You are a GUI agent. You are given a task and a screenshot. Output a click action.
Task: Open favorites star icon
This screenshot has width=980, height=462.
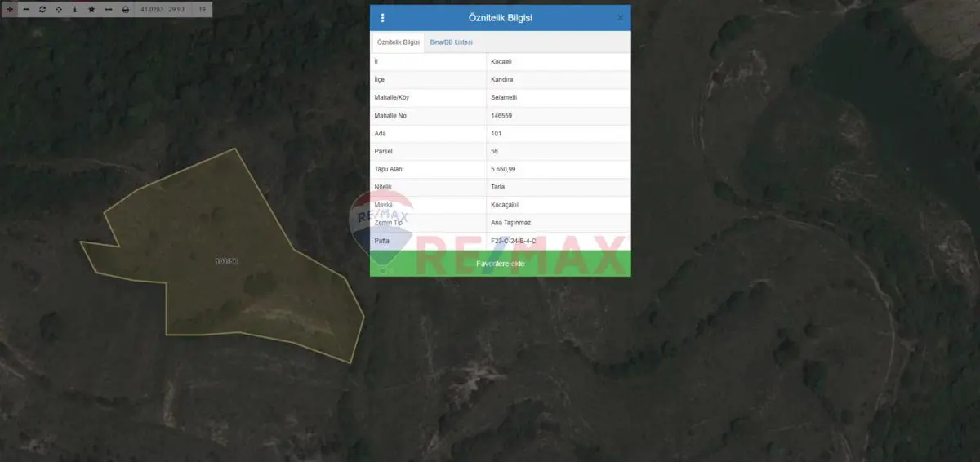[x=91, y=9]
